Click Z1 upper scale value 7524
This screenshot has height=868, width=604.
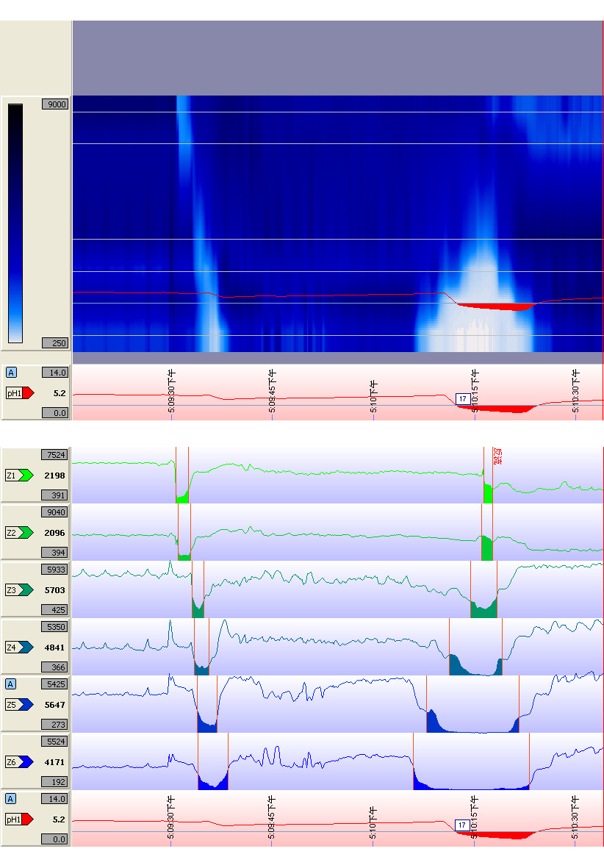coord(55,455)
